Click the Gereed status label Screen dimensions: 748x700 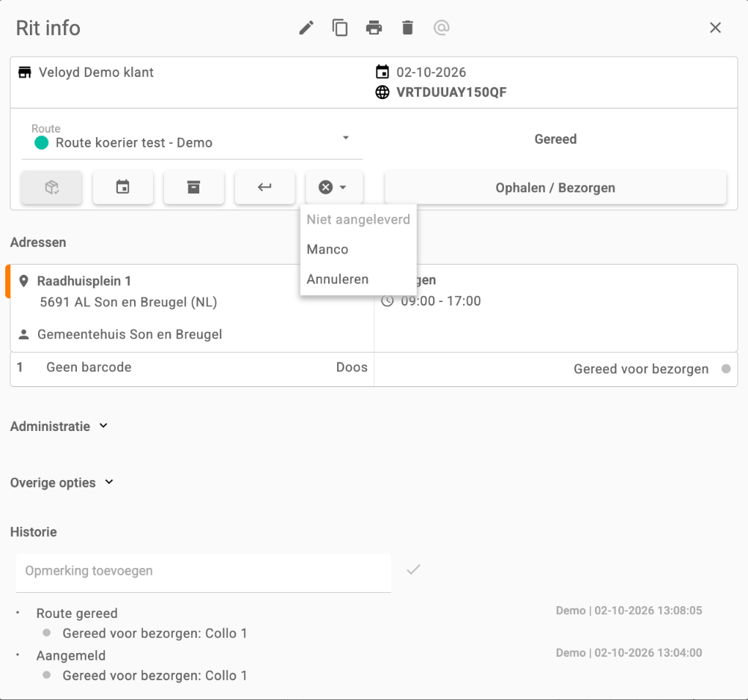[555, 139]
